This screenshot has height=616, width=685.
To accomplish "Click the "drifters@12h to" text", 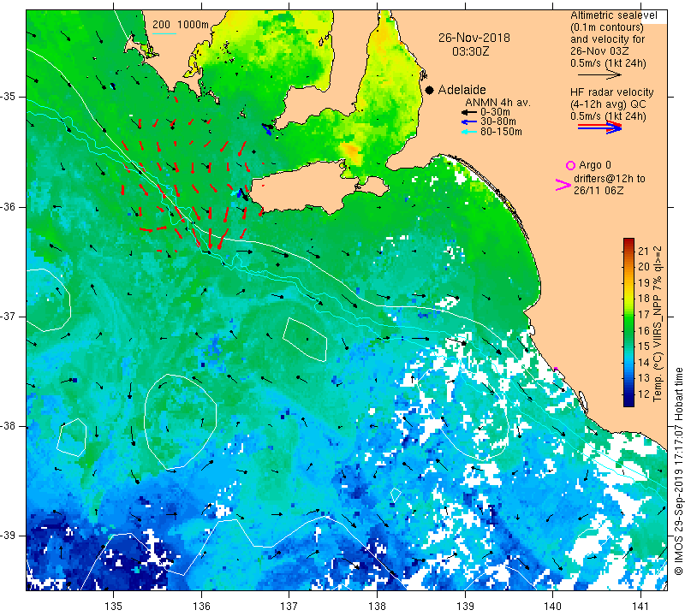I will tap(610, 179).
